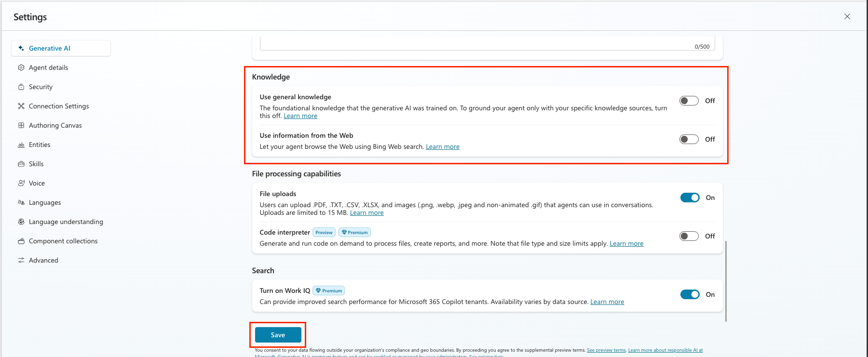Open the Component collections section
The height and width of the screenshot is (357, 868).
click(x=63, y=241)
